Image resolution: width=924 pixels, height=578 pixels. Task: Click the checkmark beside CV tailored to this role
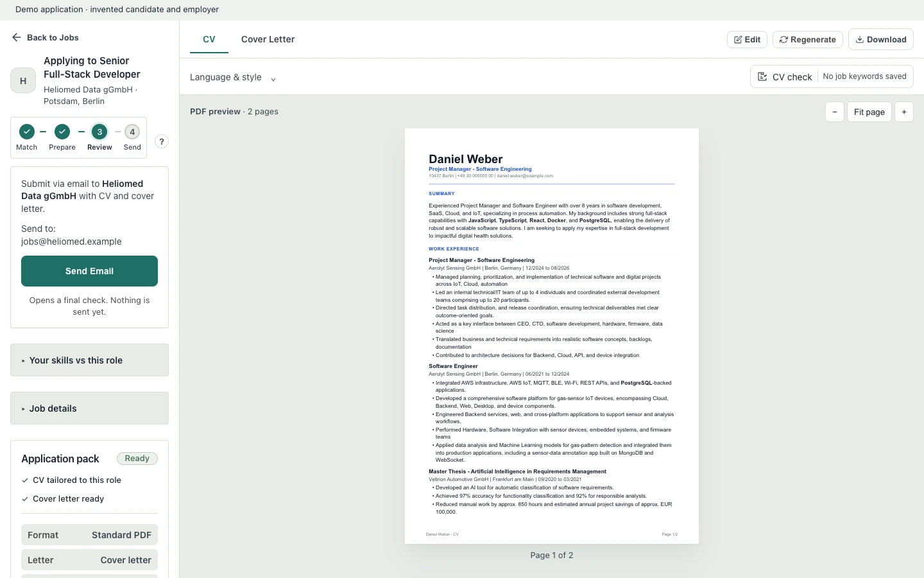coord(25,480)
